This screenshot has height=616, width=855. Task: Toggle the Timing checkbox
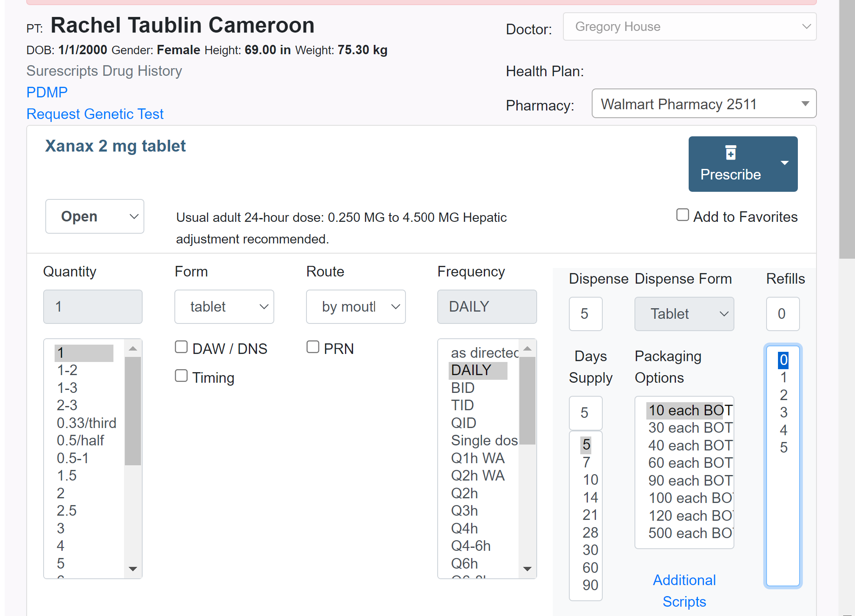181,376
